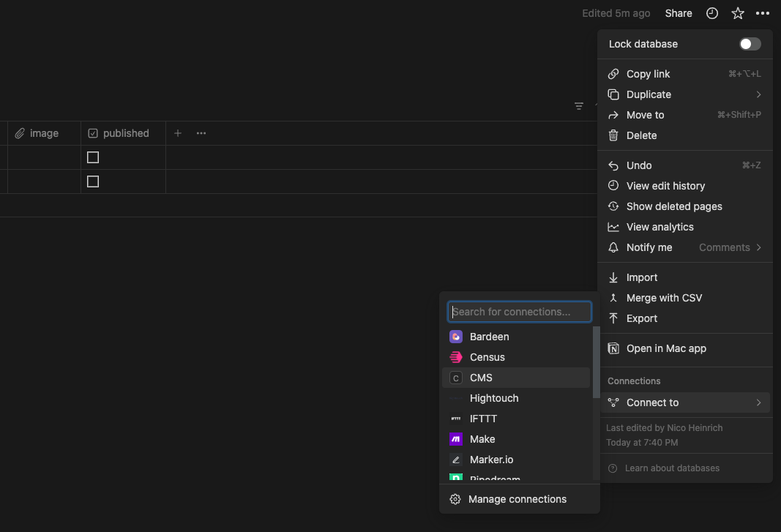
Task: Expand the Duplicate submenu chevron
Action: (x=758, y=94)
